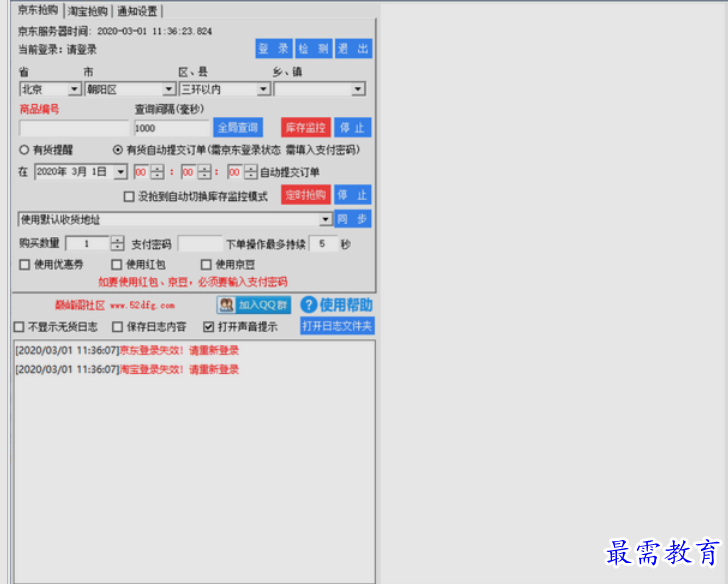
Task: Select the 有货提醒 radio button
Action: coord(24,150)
